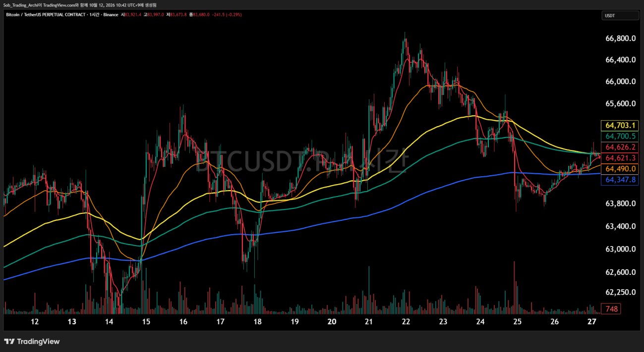Click date 26 on the time axis
This screenshot has width=644, height=352.
(x=554, y=322)
